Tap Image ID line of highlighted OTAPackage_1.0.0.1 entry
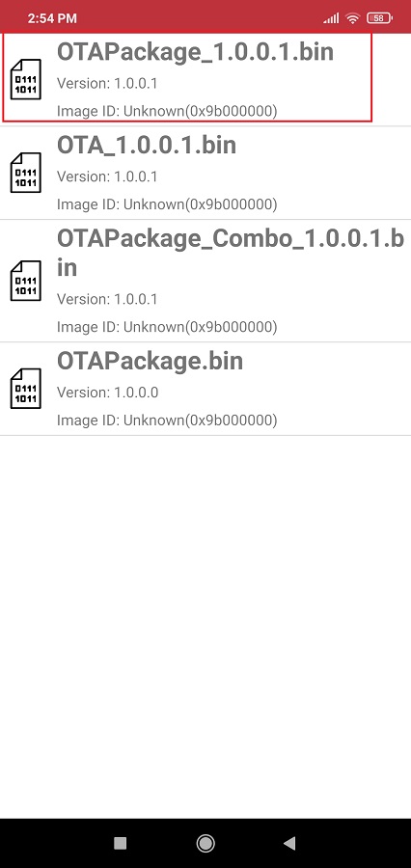Image resolution: width=411 pixels, height=868 pixels. tap(167, 111)
